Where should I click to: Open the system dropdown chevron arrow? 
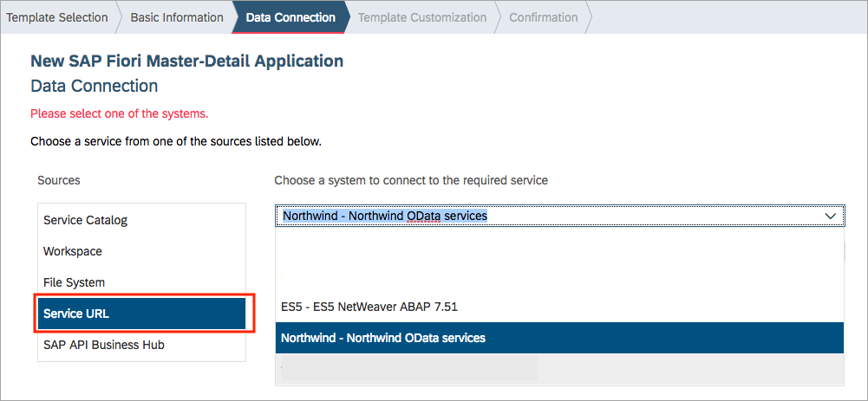[x=831, y=217]
